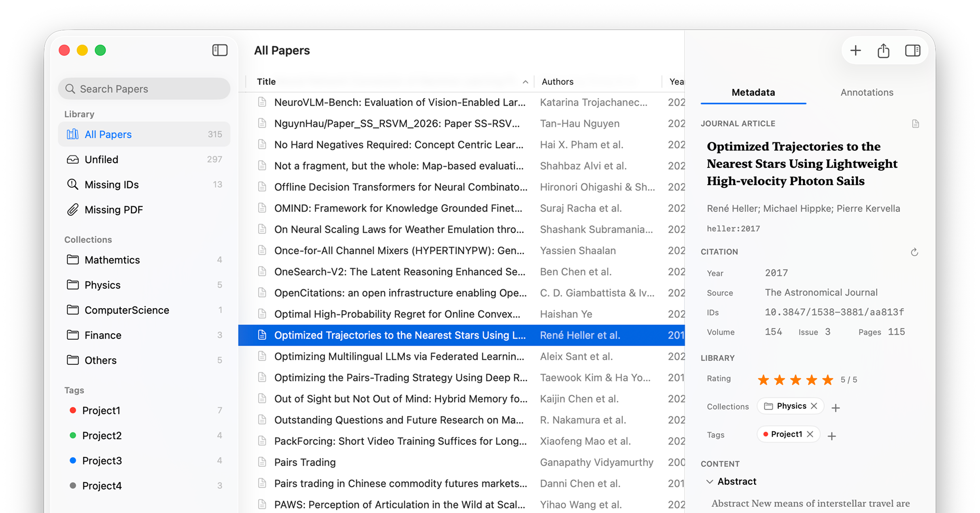Remove the Project1 tag chip

pos(810,434)
